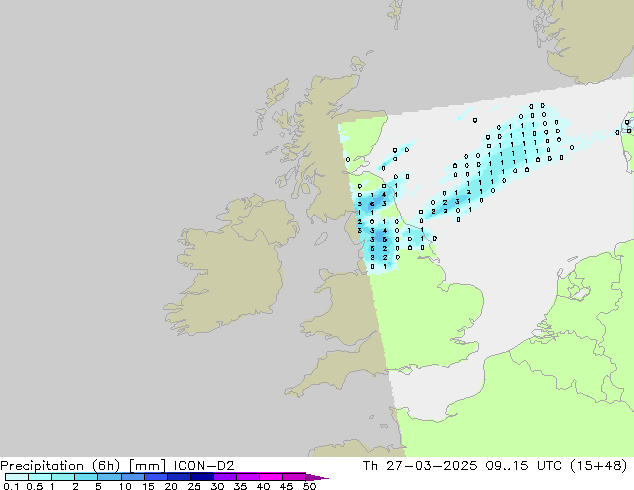Click the 25–30 mm dark blue legend box
The height and width of the screenshot is (490, 634).
coord(201,477)
